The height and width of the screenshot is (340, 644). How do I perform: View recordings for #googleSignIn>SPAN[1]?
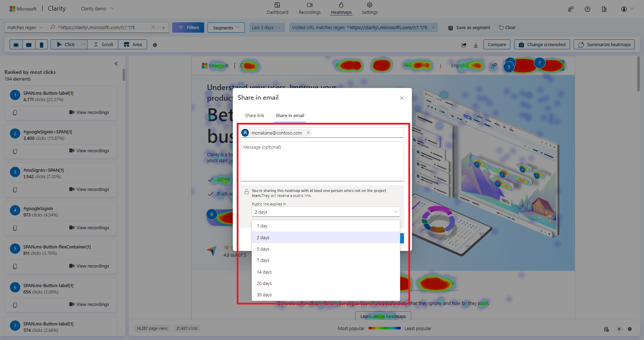click(x=89, y=150)
